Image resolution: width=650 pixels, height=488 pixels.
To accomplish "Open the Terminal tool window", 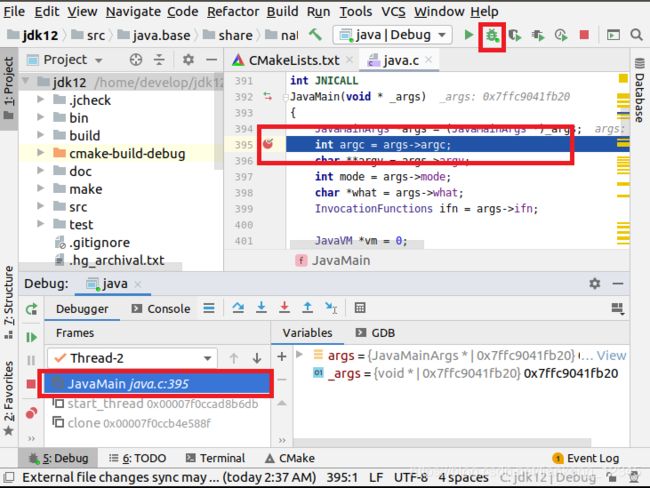I will click(x=216, y=458).
